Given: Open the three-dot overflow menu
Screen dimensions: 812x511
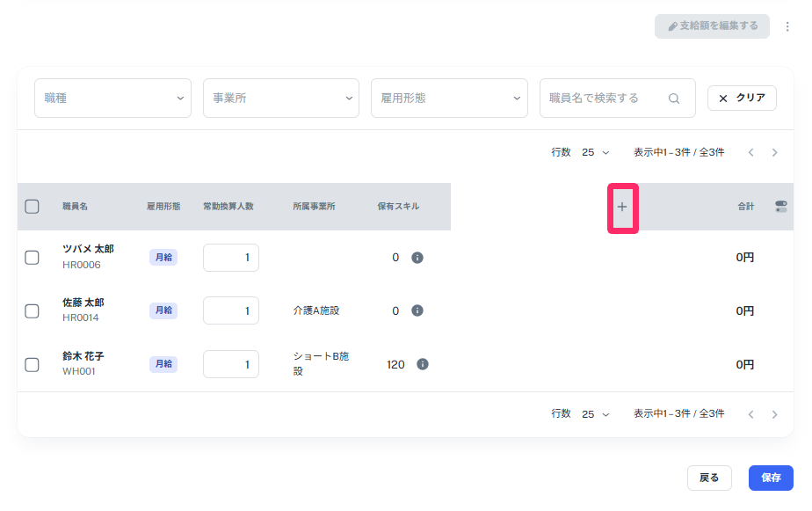Looking at the screenshot, I should tap(787, 26).
